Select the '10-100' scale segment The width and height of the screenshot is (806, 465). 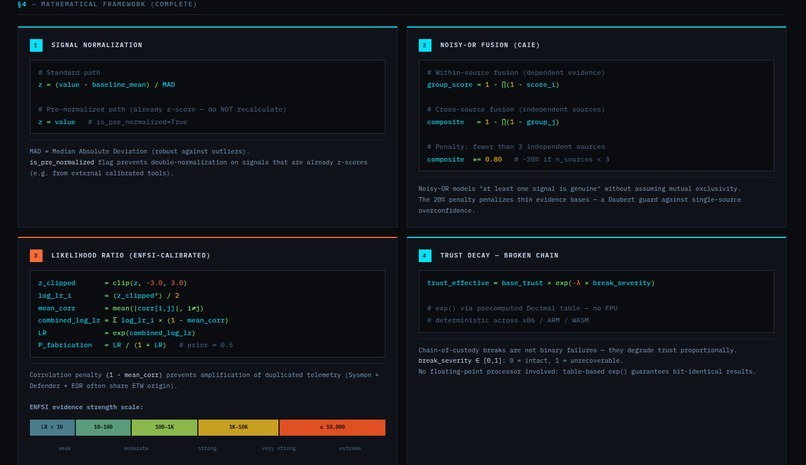[x=103, y=427]
